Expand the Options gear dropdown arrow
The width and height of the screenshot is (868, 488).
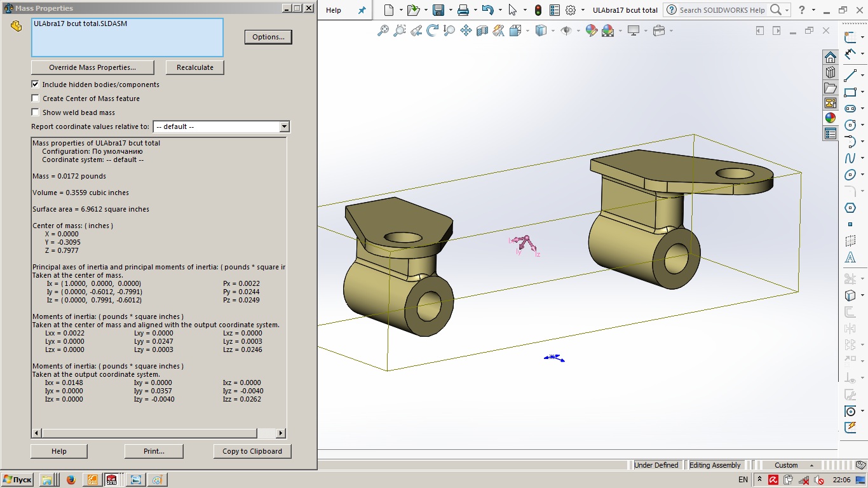tap(582, 11)
